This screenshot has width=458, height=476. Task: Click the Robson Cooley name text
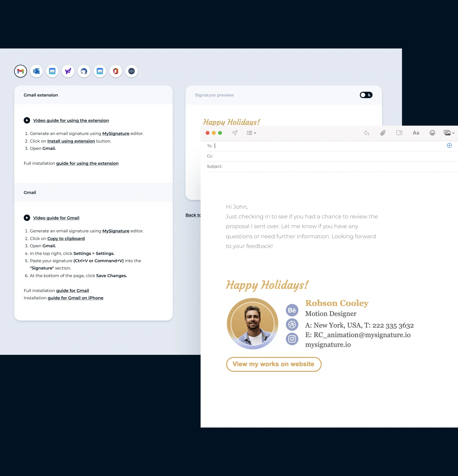point(337,303)
